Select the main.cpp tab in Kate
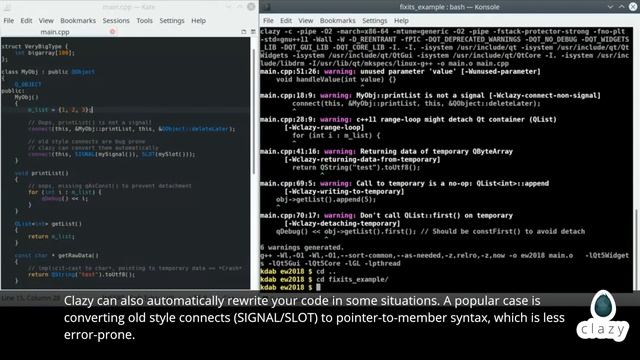Image resolution: width=640 pixels, height=360 pixels. [x=55, y=32]
